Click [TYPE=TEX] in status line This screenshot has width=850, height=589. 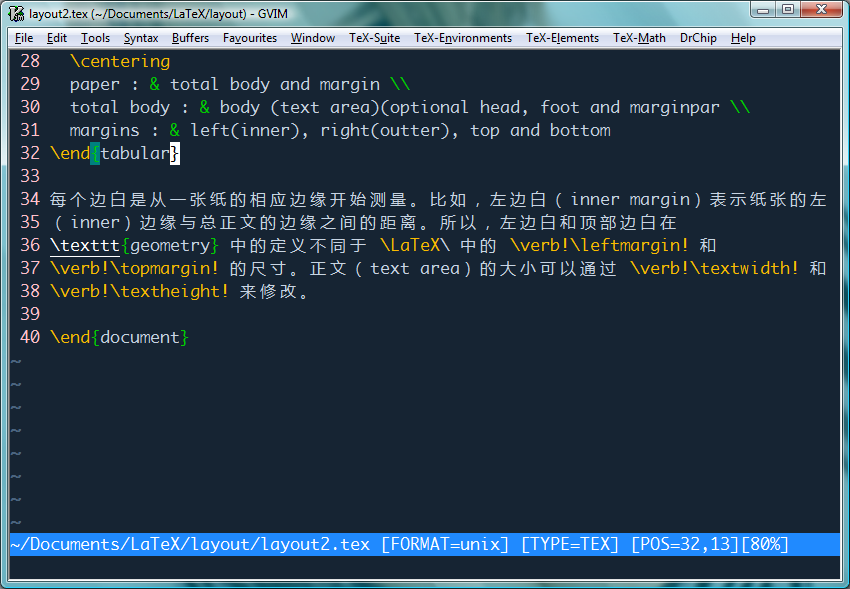(570, 545)
